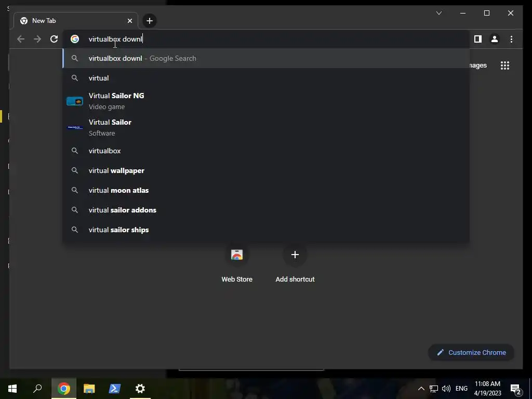Open the clock showing 11:08 AM
This screenshot has width=532, height=399.
[487, 389]
